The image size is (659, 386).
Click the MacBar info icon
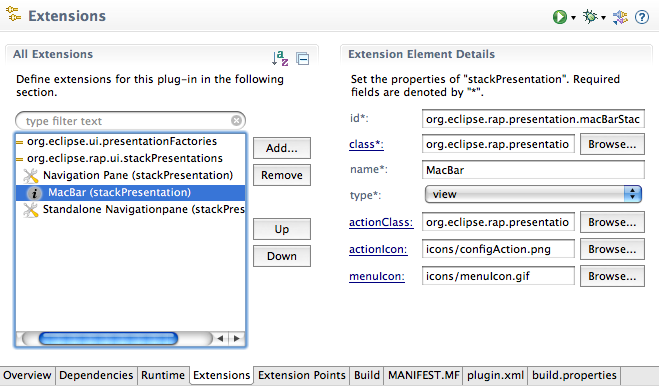tap(34, 193)
